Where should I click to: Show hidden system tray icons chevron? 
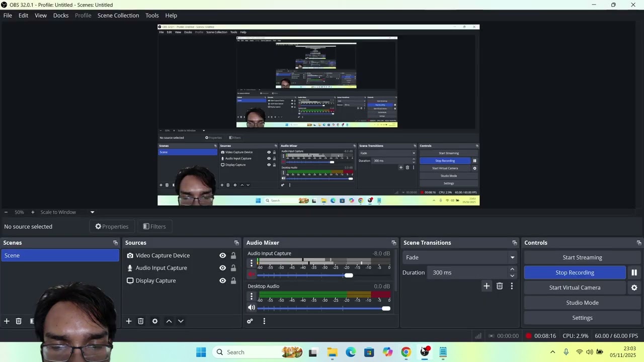pyautogui.click(x=552, y=352)
